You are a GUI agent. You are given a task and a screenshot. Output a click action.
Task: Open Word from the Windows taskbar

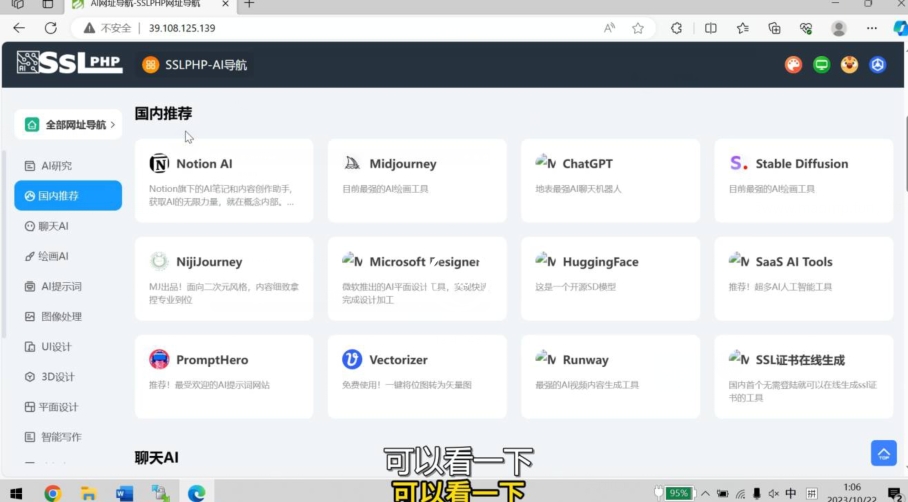[x=124, y=493]
